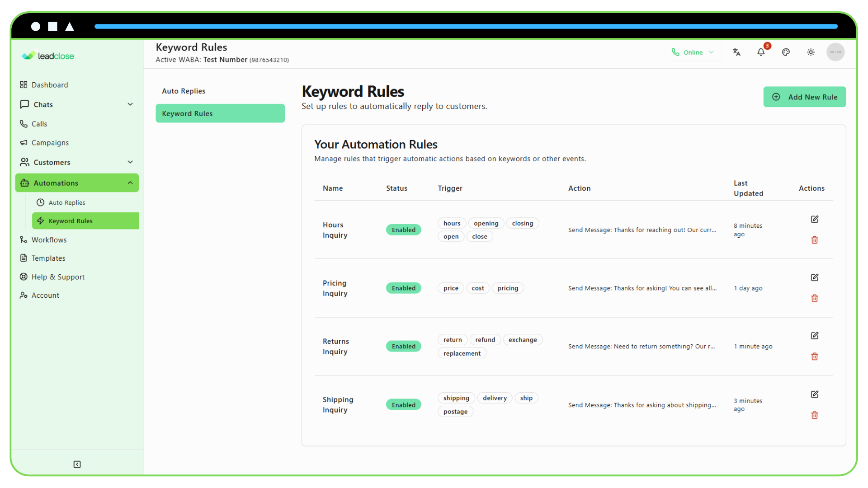Open the language translation options
Viewport: 868px width, 488px height.
(x=736, y=52)
